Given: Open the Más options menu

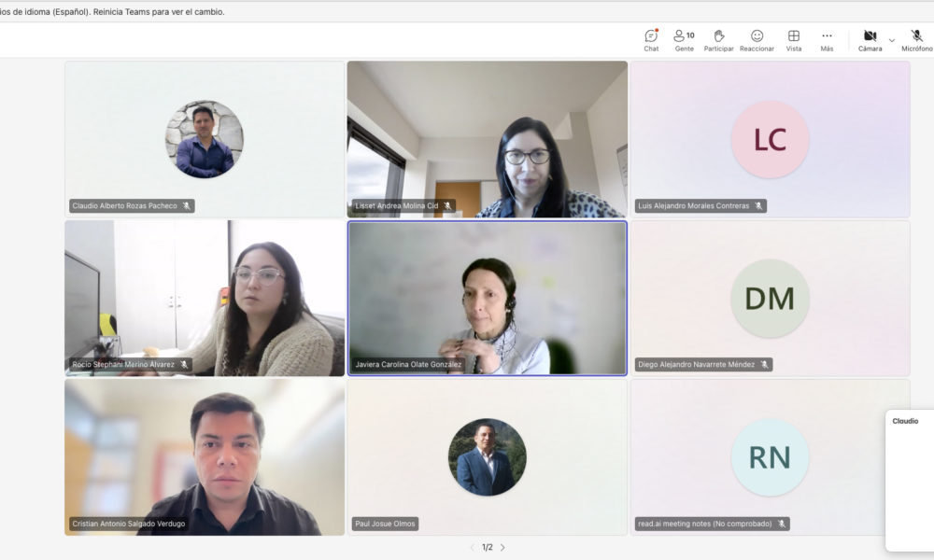Looking at the screenshot, I should pos(827,39).
